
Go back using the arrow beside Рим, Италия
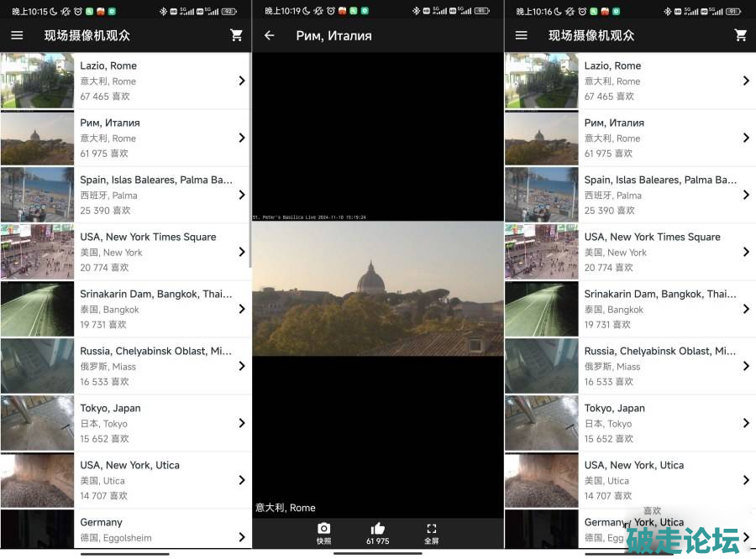click(x=269, y=35)
